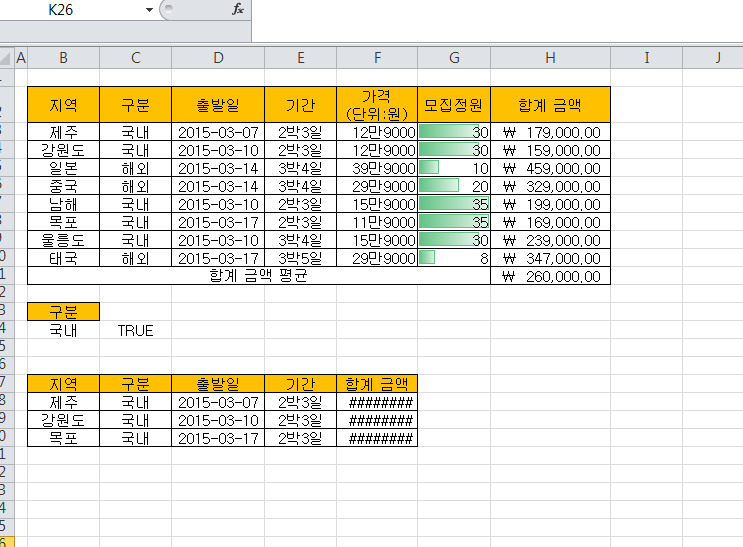Select the data bar cell showing 8
Image resolution: width=743 pixels, height=547 pixels.
pos(454,258)
